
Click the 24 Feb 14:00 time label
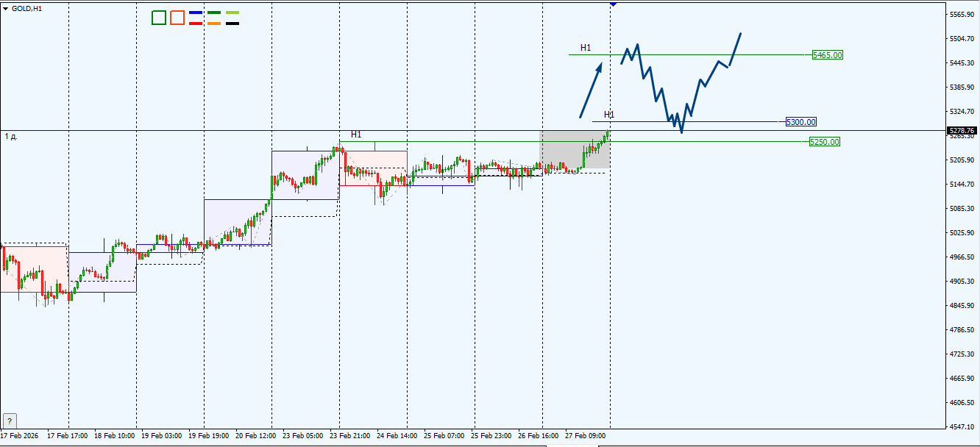(397, 436)
